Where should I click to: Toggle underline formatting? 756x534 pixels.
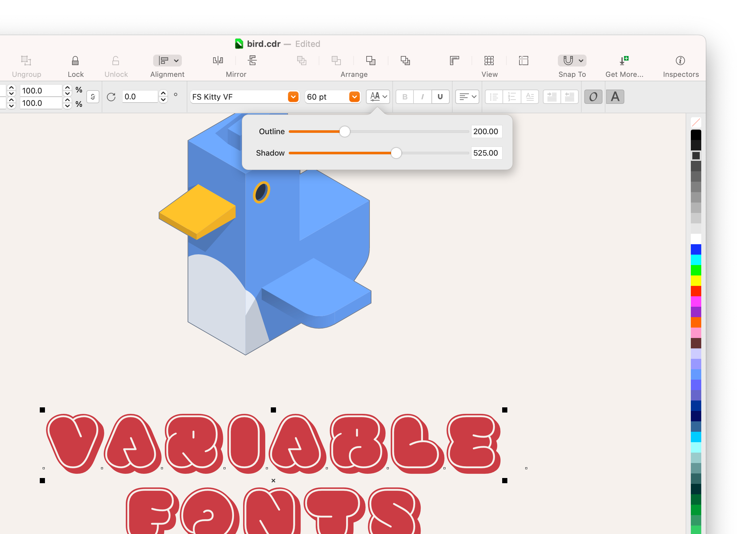click(x=440, y=96)
